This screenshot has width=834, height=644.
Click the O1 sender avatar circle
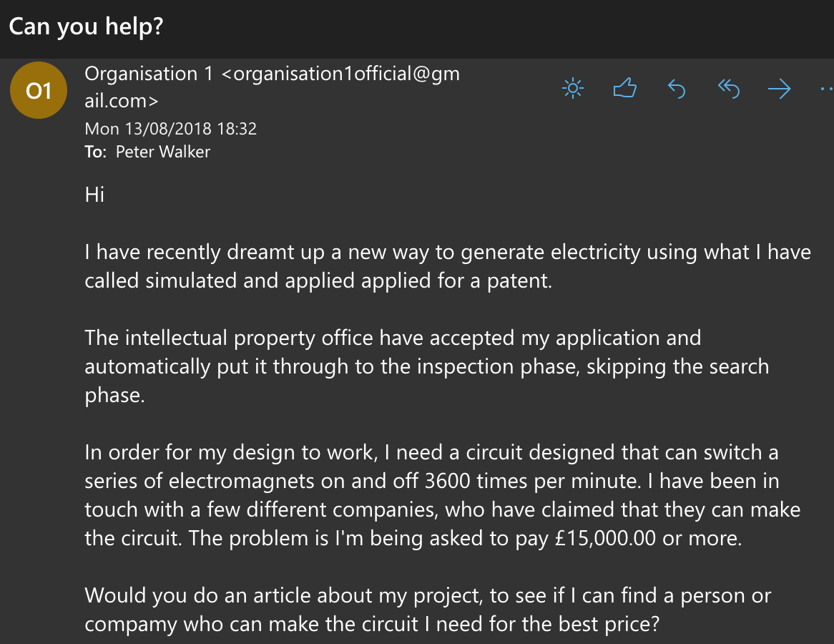(x=39, y=91)
